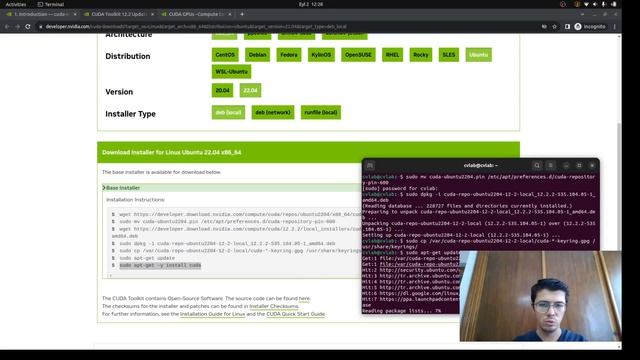Select the RHEL distribution
The width and height of the screenshot is (640, 360).
(x=392, y=55)
